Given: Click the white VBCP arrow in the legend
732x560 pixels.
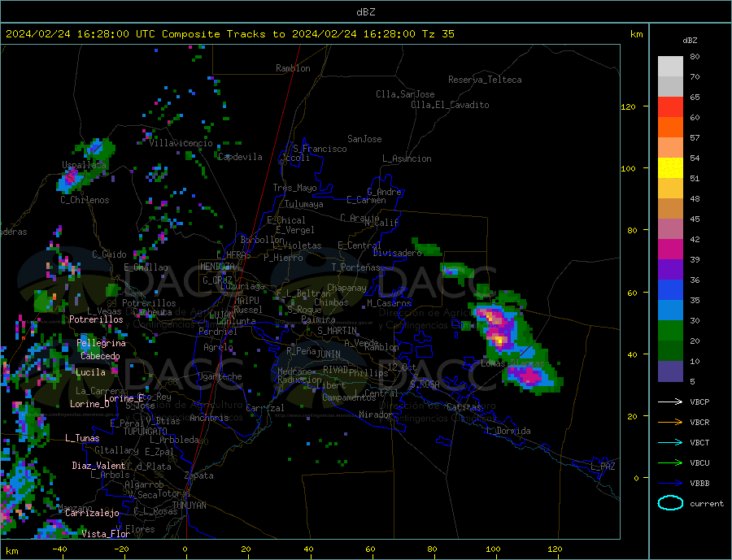Looking at the screenshot, I should coord(670,402).
